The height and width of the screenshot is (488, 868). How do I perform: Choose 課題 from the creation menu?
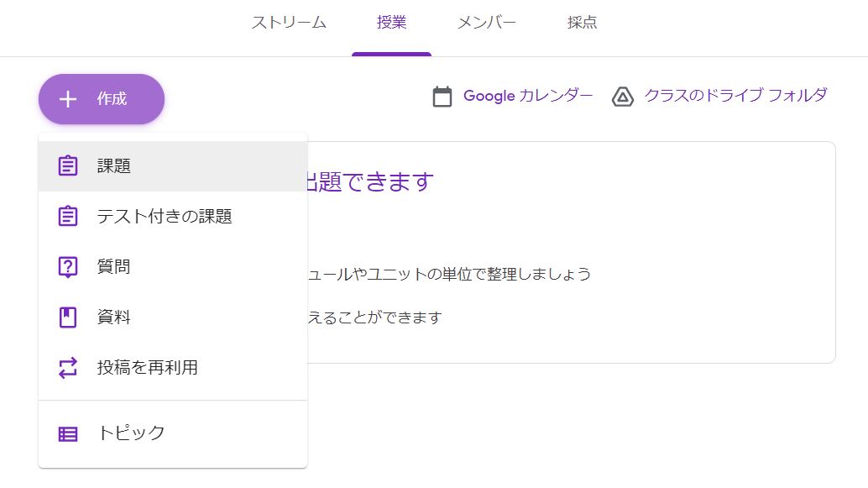pyautogui.click(x=115, y=165)
